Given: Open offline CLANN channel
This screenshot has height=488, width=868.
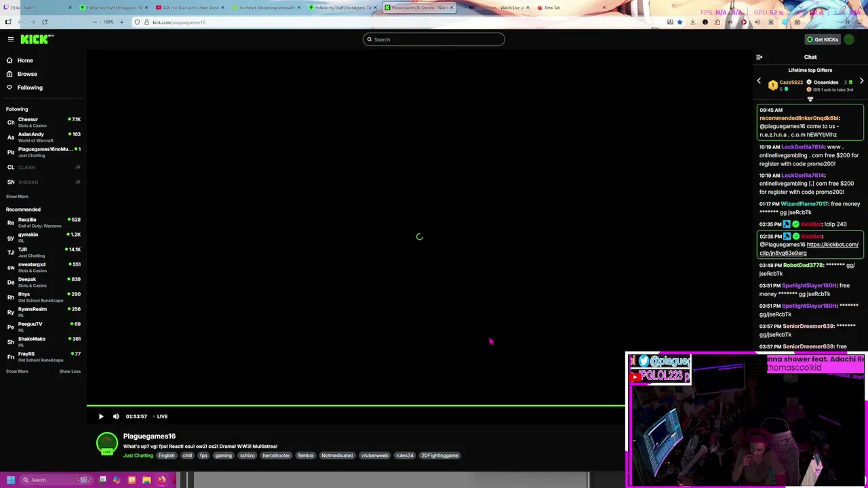Looking at the screenshot, I should click(43, 167).
